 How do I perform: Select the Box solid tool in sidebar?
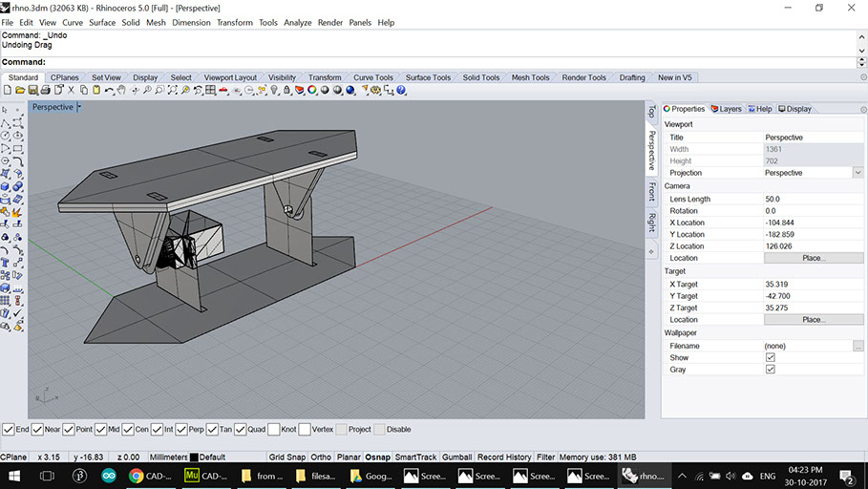click(x=5, y=186)
